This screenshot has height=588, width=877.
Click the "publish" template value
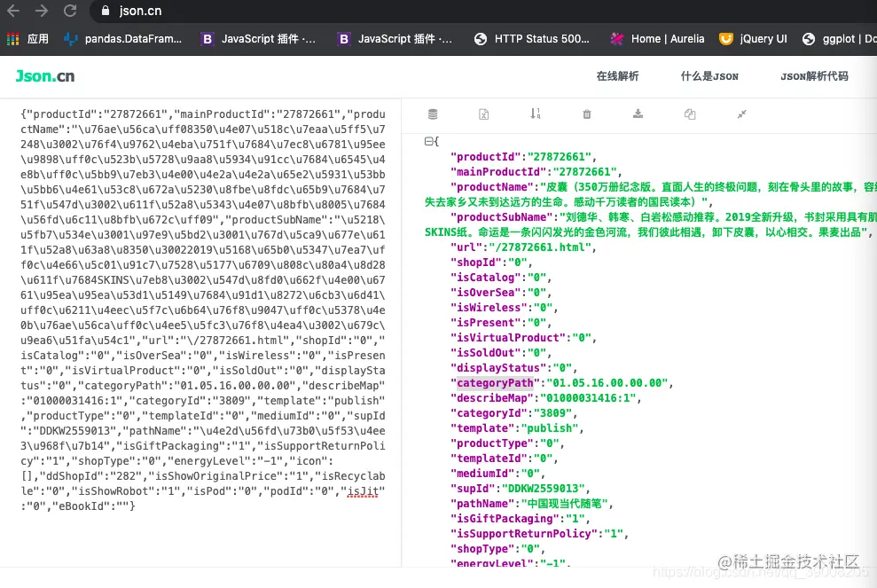(x=549, y=428)
